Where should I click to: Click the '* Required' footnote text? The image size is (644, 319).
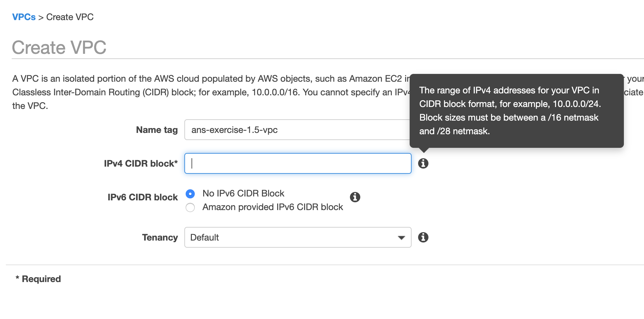[x=38, y=279]
